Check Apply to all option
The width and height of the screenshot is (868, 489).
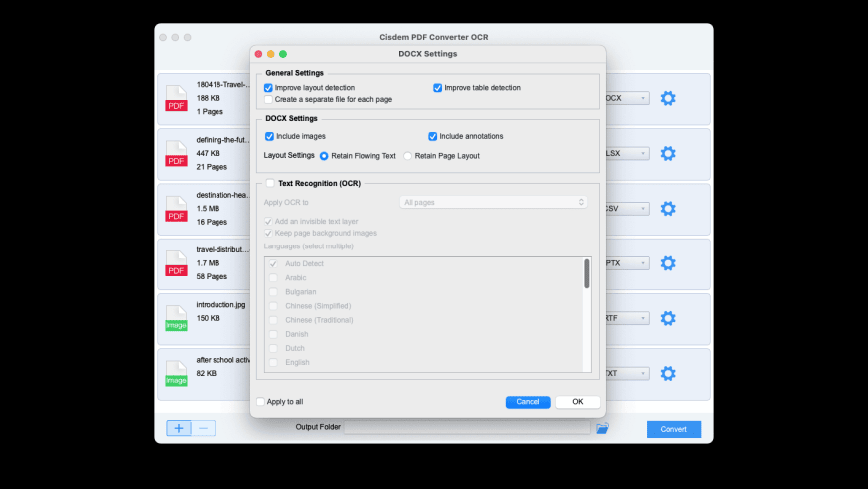coord(260,402)
